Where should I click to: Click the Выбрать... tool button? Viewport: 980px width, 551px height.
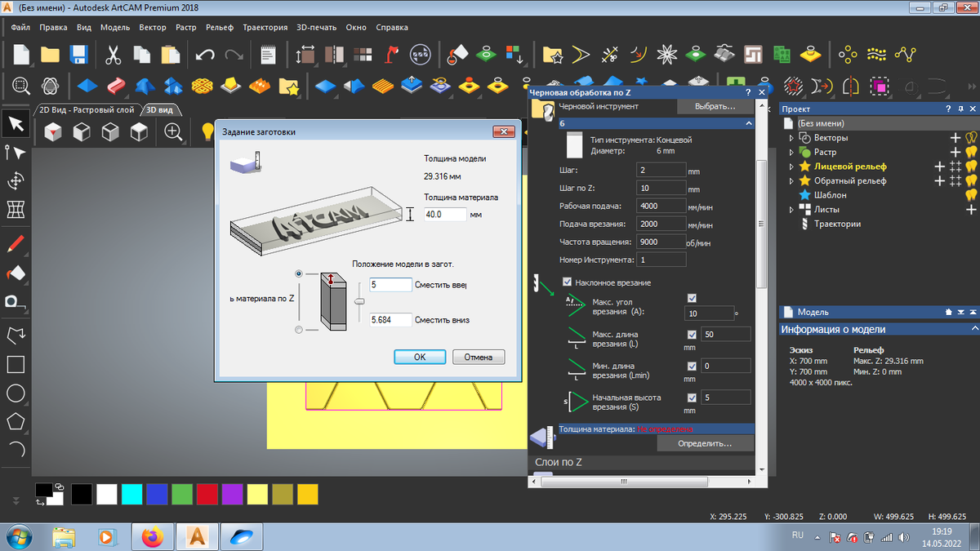[x=715, y=106]
